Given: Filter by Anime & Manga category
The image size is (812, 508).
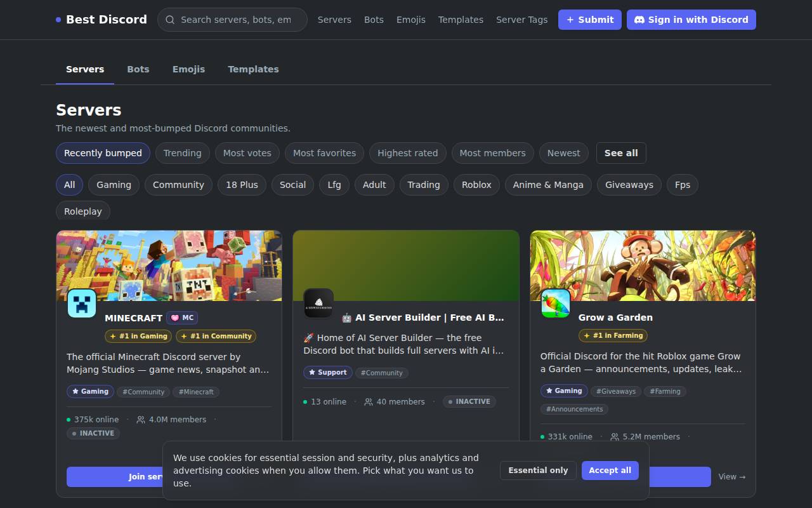Looking at the screenshot, I should pos(548,185).
